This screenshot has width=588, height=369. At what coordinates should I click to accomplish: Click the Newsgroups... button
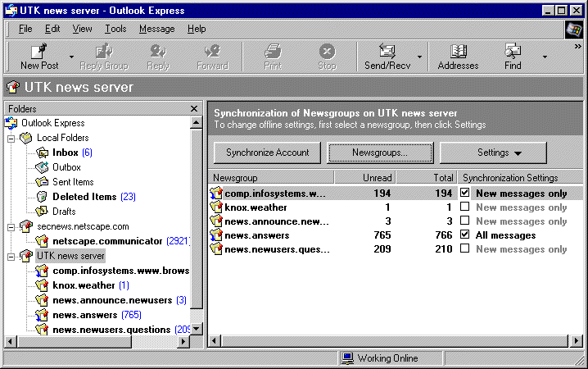click(x=379, y=153)
